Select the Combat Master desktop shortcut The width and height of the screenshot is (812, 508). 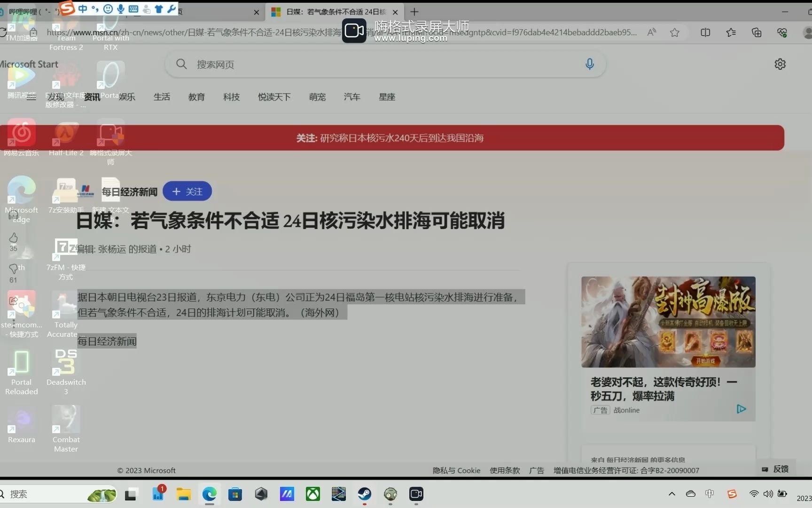click(66, 429)
